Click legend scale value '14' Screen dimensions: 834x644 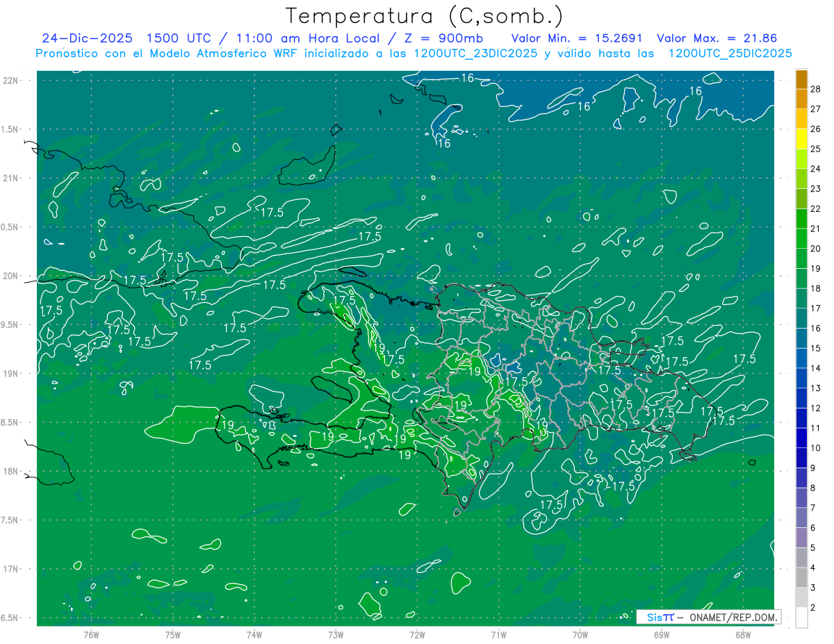(816, 368)
